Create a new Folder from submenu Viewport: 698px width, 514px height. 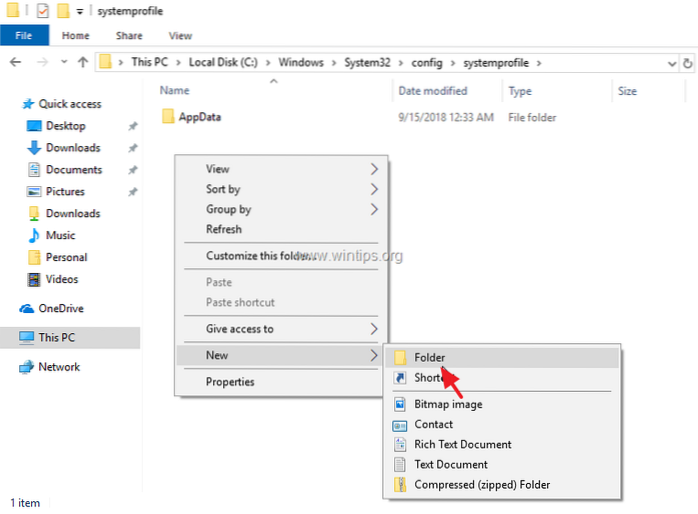pos(430,357)
